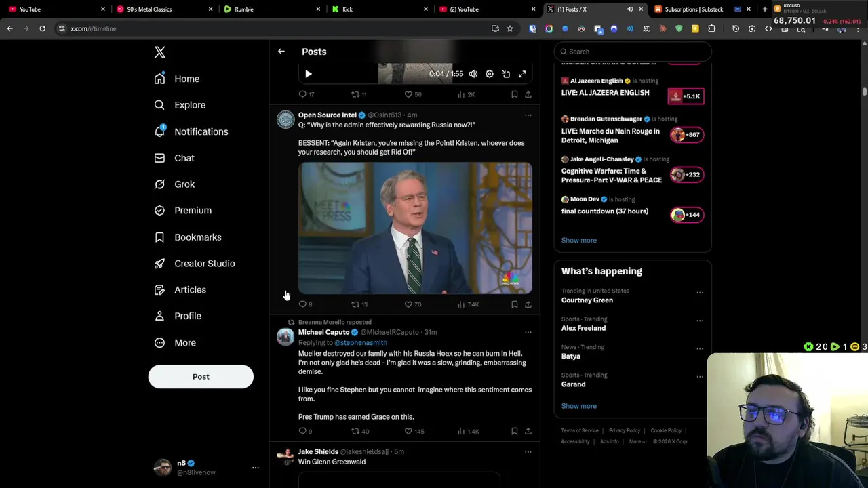
Task: Open options for Alex Freeland trend
Action: pyautogui.click(x=700, y=321)
